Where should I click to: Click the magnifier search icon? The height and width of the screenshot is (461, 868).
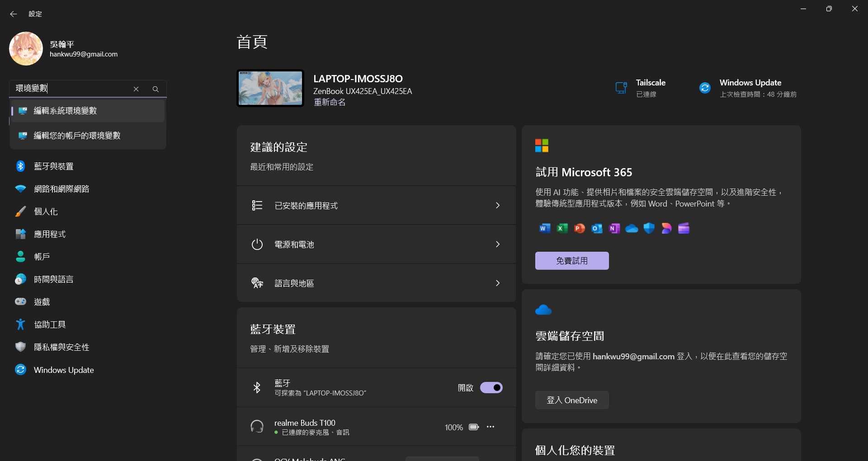click(x=156, y=89)
